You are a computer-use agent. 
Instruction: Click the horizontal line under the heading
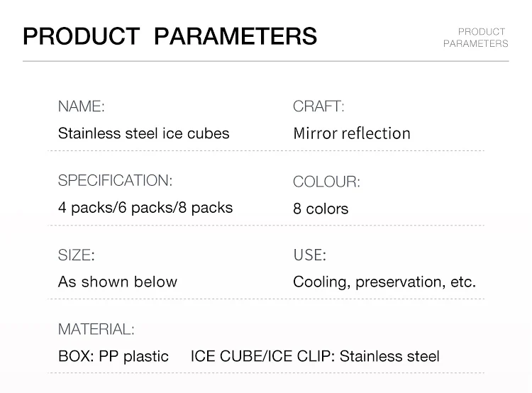(x=266, y=62)
